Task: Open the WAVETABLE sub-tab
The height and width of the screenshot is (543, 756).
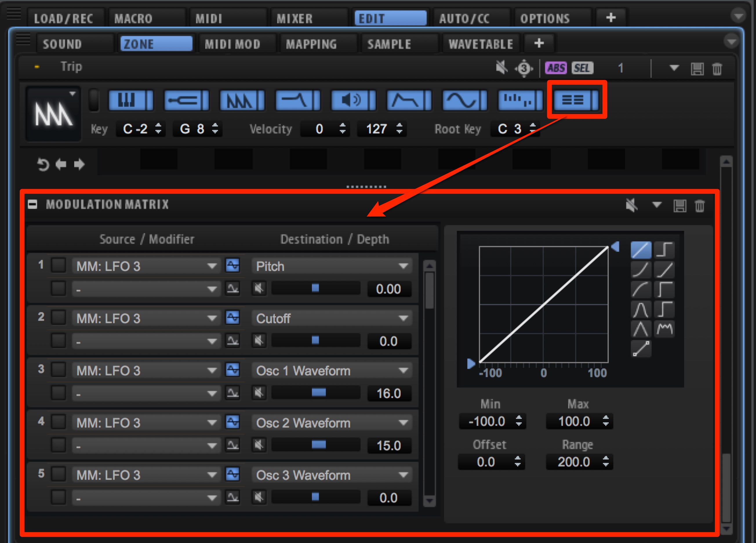Action: [481, 44]
